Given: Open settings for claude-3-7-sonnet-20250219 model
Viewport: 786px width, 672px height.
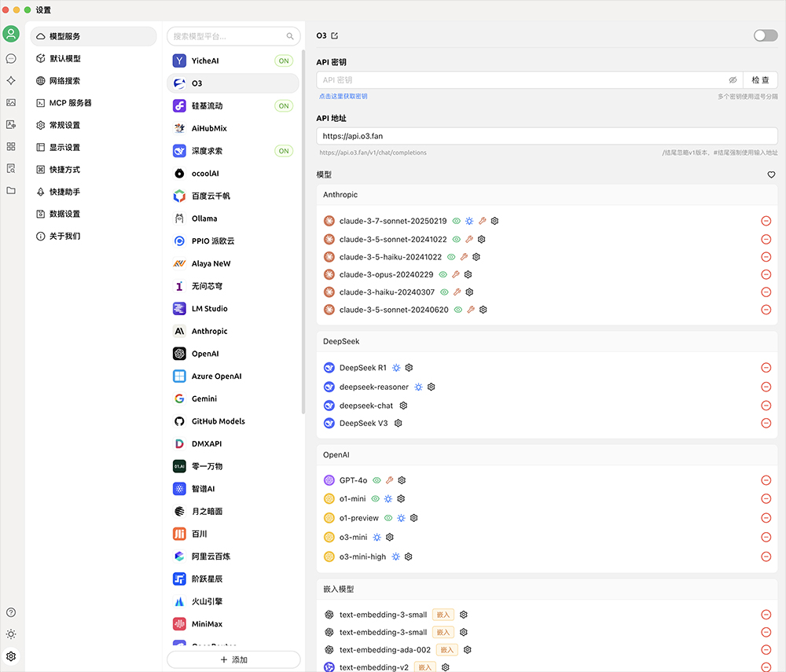Looking at the screenshot, I should pyautogui.click(x=495, y=222).
